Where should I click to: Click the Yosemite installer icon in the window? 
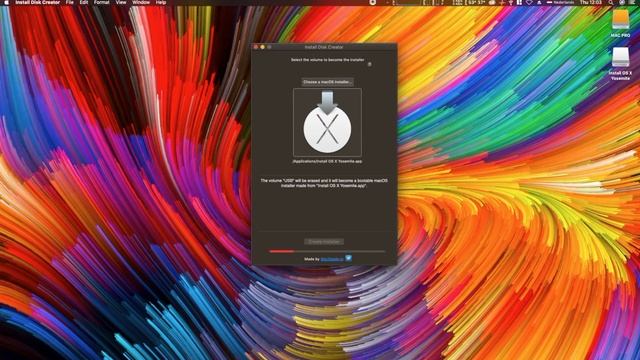pos(327,122)
